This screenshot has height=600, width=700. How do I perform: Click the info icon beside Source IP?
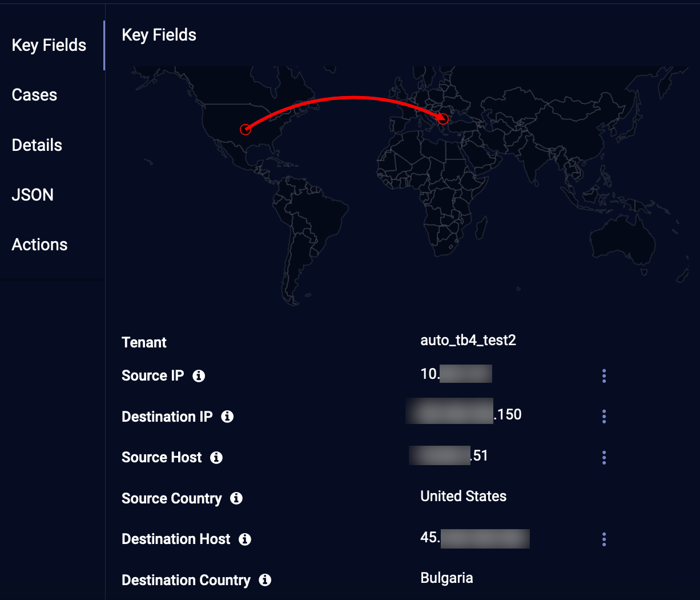point(199,376)
